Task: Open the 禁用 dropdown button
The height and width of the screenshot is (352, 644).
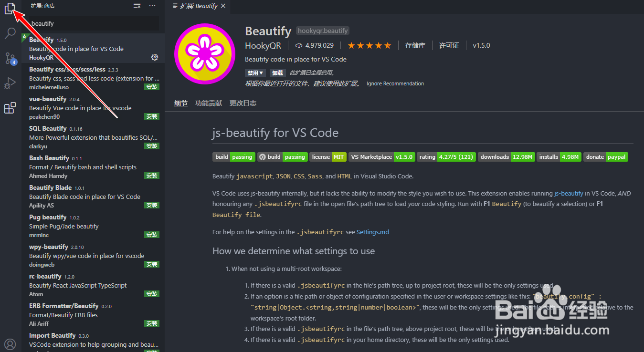Action: click(255, 73)
